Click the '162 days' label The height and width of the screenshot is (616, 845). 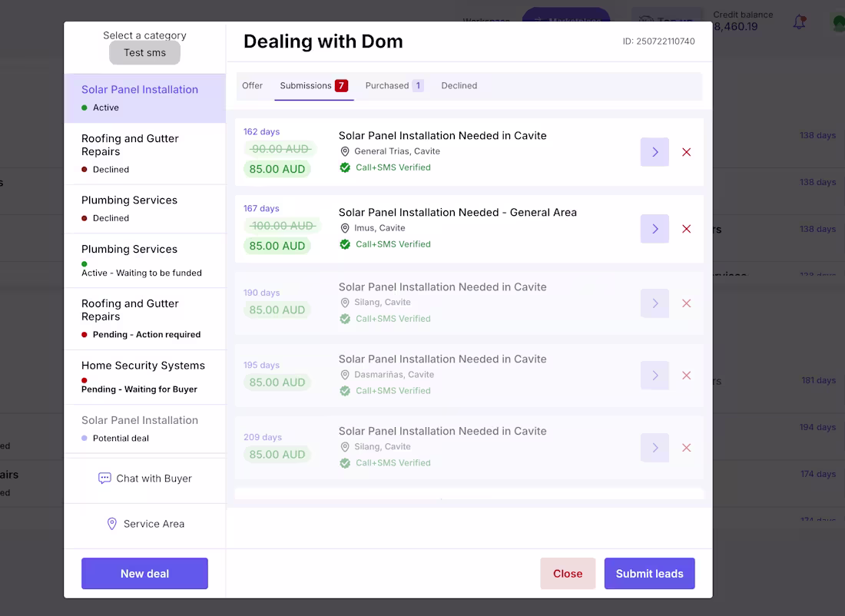coord(261,131)
